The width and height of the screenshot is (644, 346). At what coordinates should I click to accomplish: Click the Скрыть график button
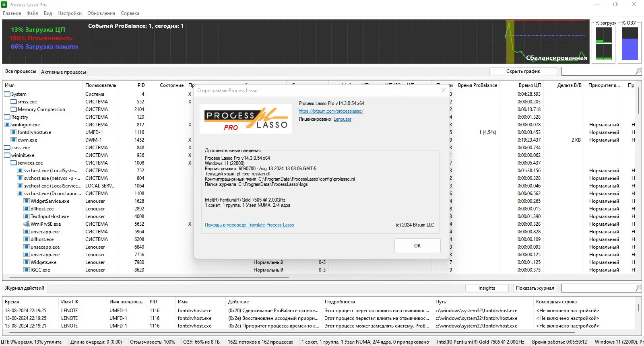coord(523,71)
